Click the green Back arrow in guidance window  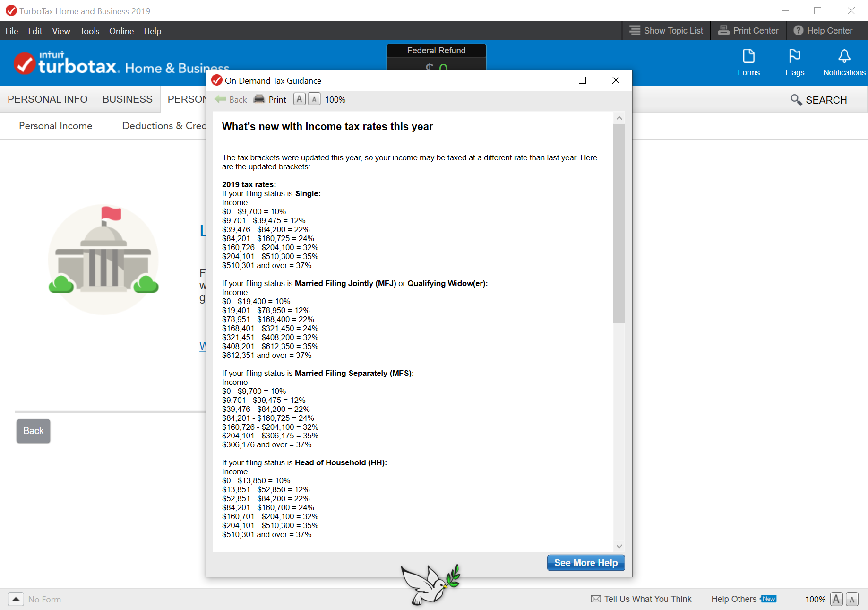coord(220,99)
